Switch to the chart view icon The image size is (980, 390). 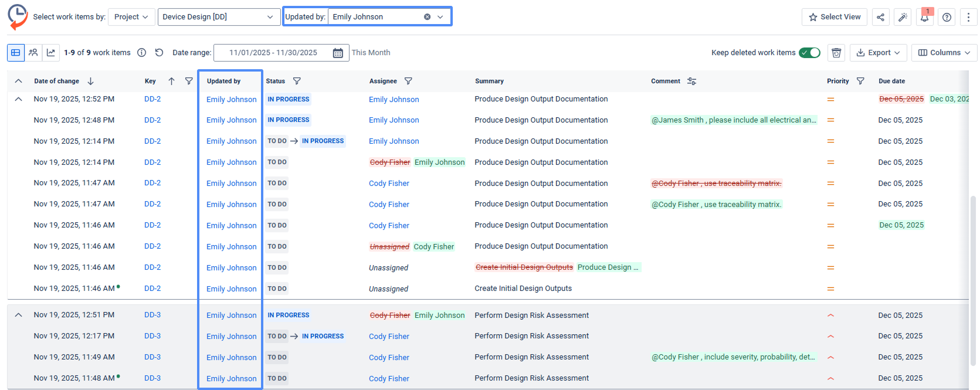coord(51,53)
